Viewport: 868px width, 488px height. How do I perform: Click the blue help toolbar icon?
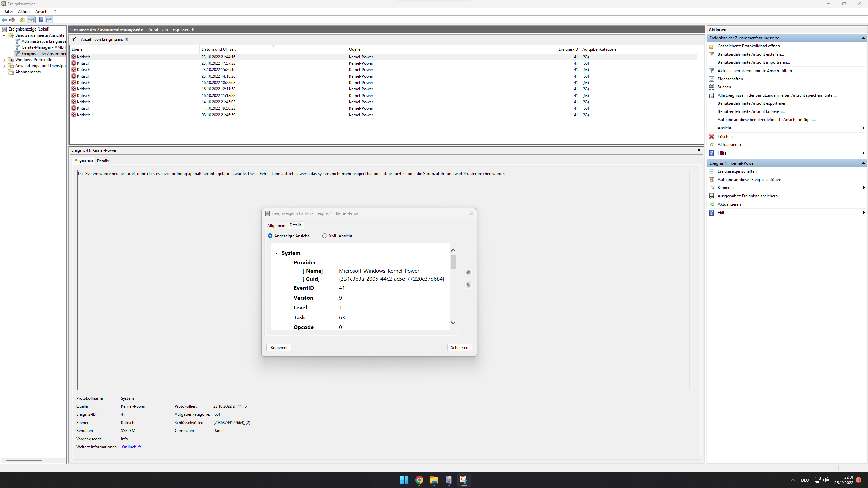point(41,20)
